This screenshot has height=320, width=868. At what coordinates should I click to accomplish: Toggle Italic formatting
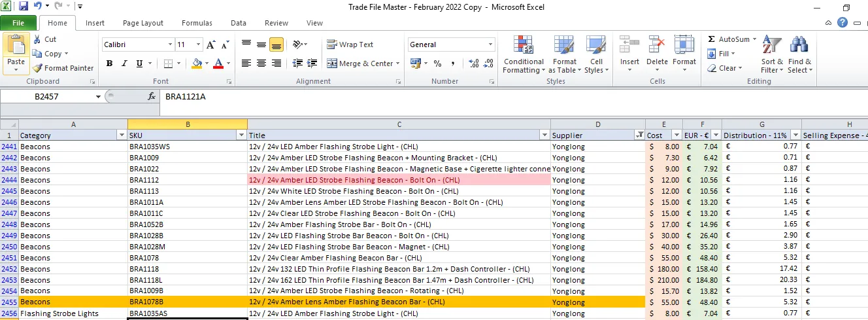[x=124, y=63]
